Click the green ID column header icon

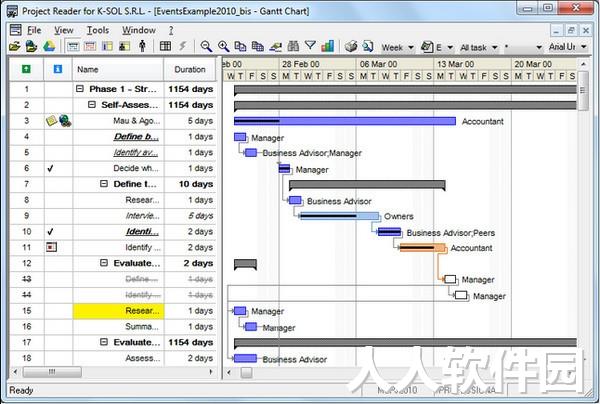pos(26,69)
